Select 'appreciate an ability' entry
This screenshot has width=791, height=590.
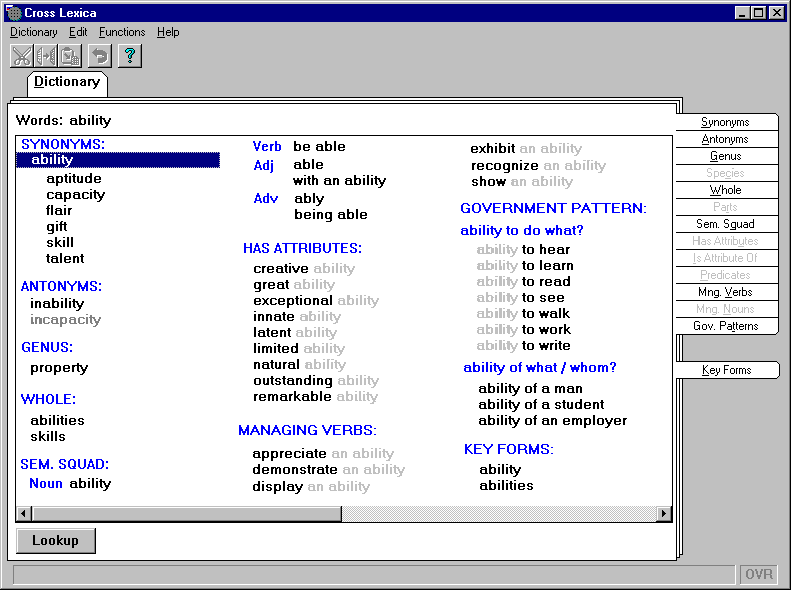(x=323, y=454)
